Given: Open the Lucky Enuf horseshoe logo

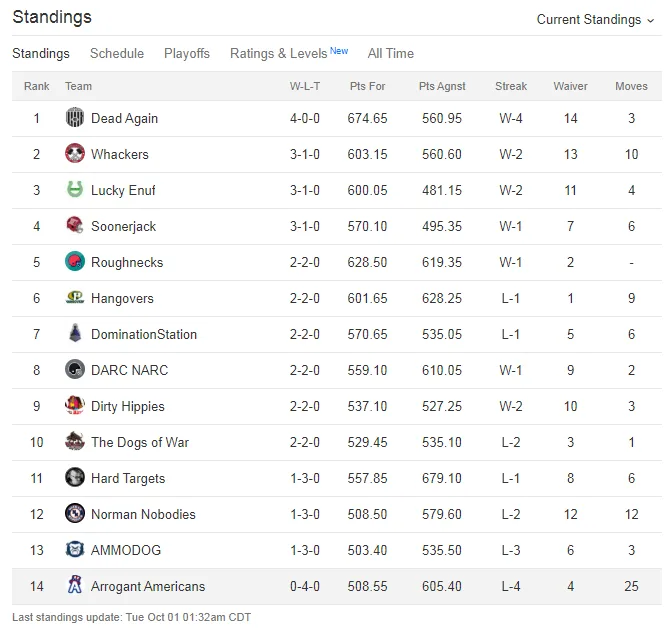Looking at the screenshot, I should pos(75,190).
